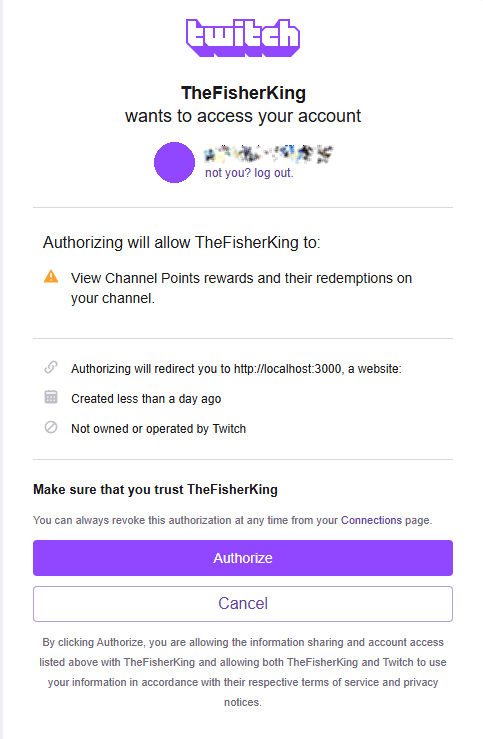This screenshot has height=739, width=483.
Task: Select the Channel Points permission text
Action: tap(241, 288)
